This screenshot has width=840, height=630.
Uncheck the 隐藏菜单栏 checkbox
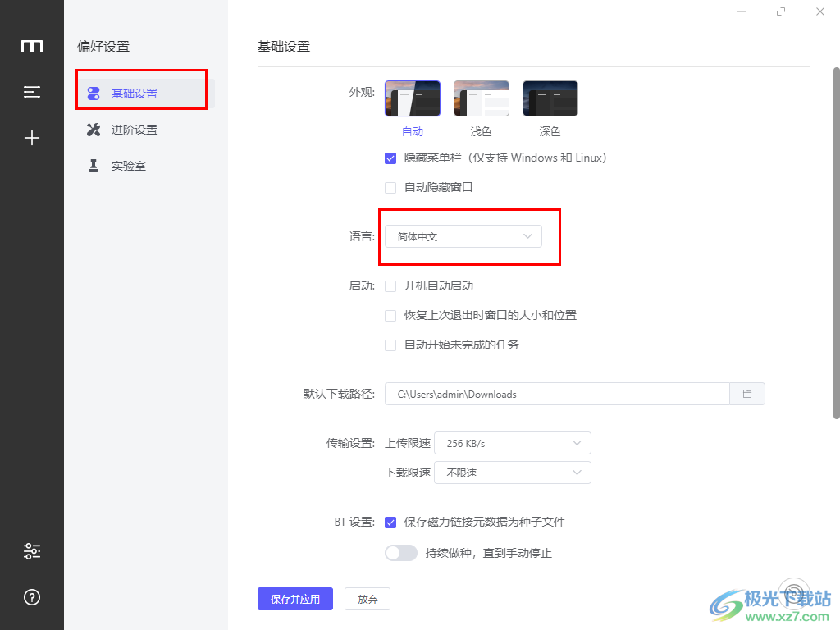coord(391,157)
